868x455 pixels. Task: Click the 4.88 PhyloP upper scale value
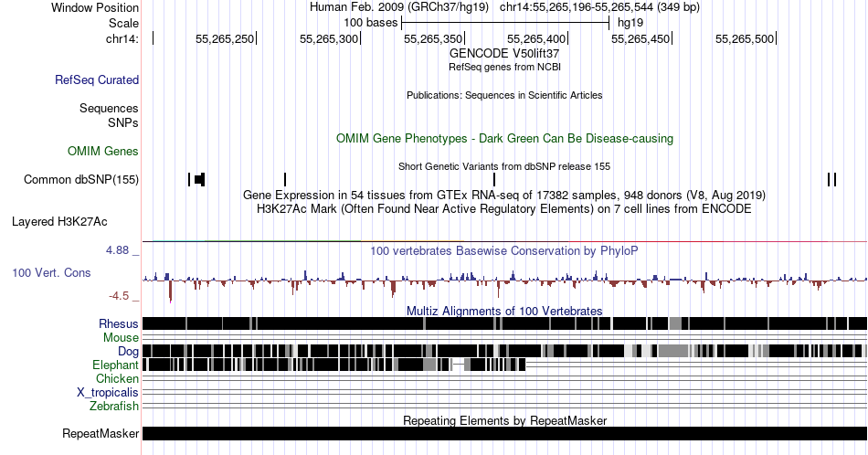point(117,250)
